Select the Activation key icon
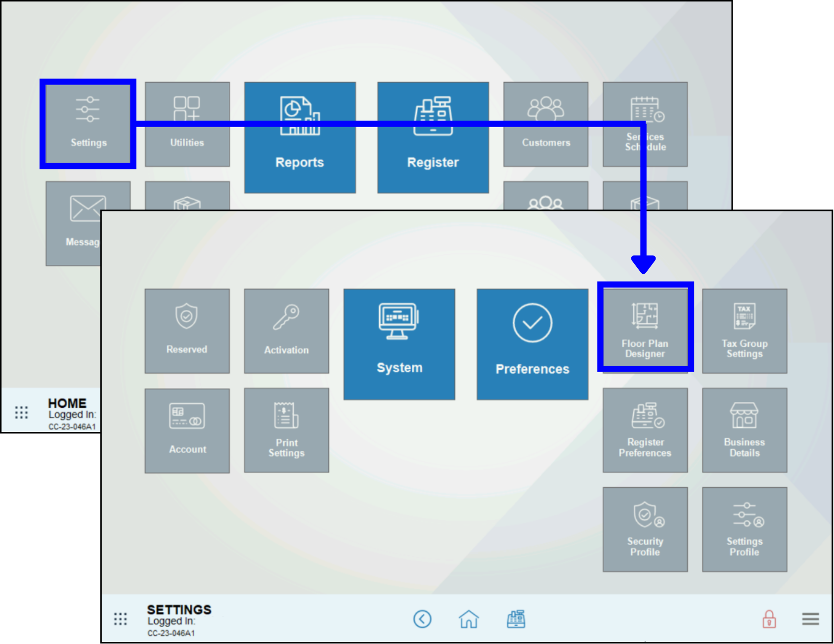The height and width of the screenshot is (644, 834). click(286, 330)
